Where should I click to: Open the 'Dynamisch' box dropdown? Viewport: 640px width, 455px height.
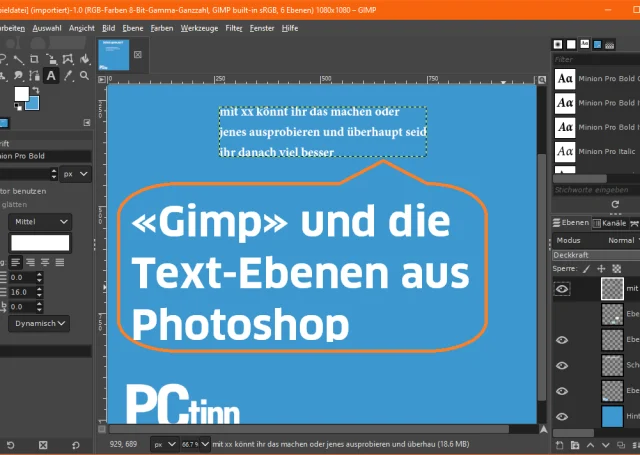click(39, 323)
